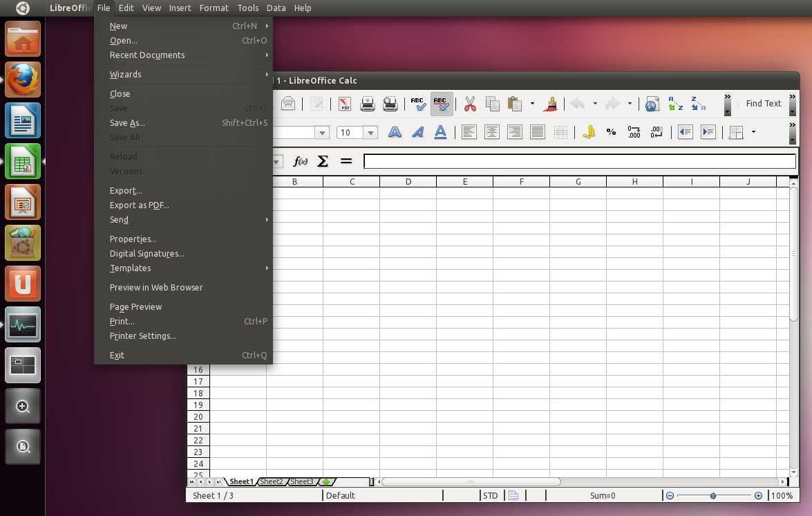Open the Redo history dropdown arrow

630,104
